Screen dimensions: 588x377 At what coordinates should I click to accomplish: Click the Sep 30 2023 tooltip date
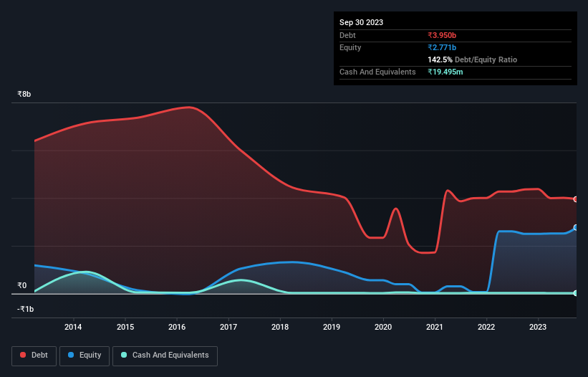click(361, 22)
